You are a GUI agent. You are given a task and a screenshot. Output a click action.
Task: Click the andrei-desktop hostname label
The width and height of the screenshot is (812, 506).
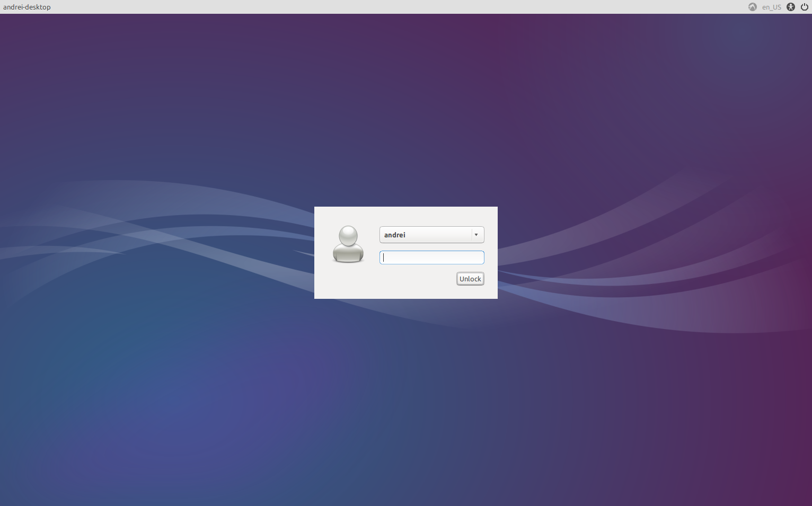coord(27,7)
